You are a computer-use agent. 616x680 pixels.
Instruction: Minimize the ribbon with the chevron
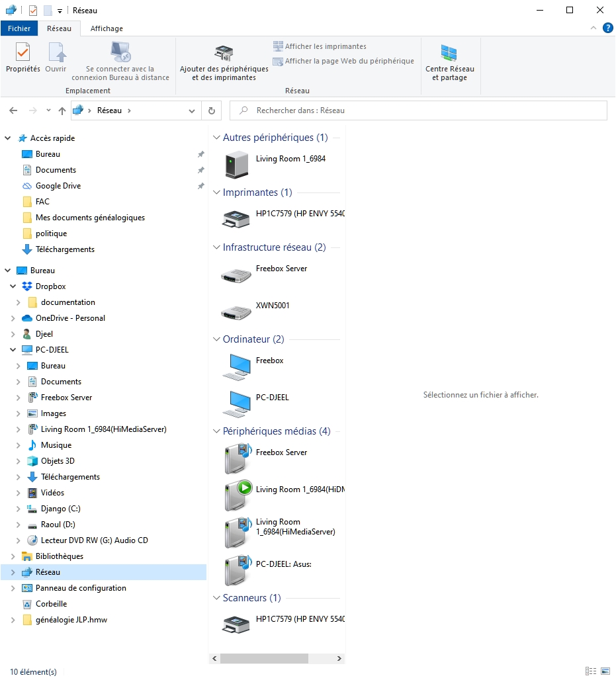pyautogui.click(x=594, y=28)
